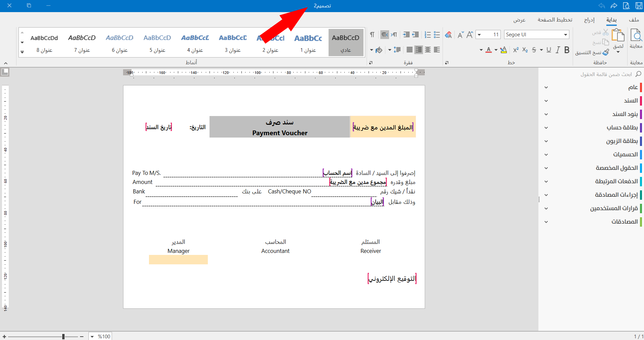Viewport: 644px width, 340px height.
Task: Toggle italic formatting
Action: pos(558,49)
